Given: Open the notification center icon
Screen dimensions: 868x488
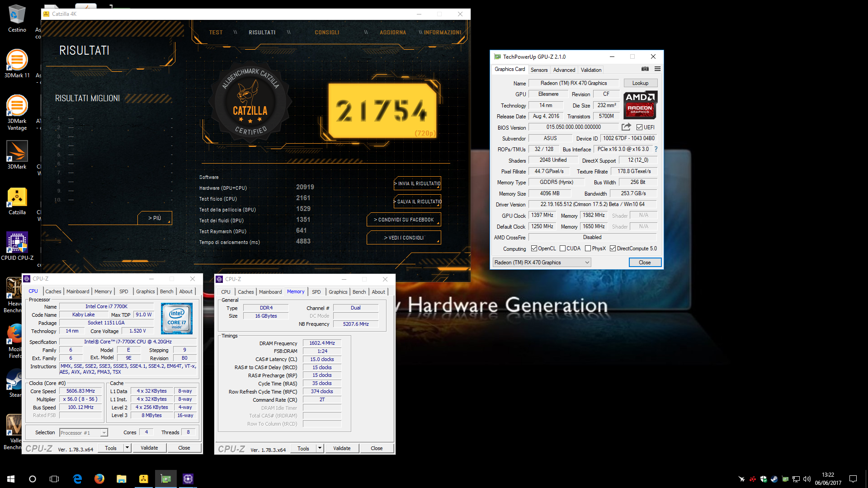Looking at the screenshot, I should tap(853, 479).
